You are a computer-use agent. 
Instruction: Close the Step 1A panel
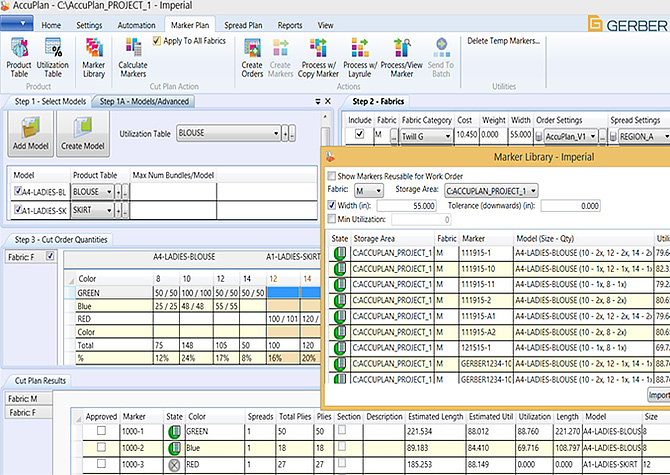328,101
